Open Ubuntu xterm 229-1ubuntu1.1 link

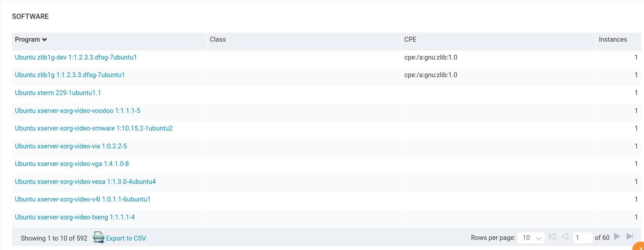58,93
